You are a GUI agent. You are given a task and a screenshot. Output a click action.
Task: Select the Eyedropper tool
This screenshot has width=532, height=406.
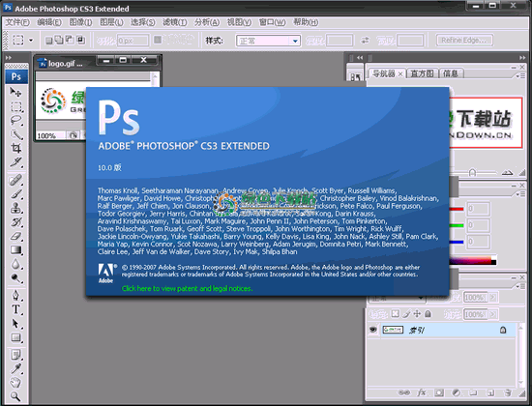coord(15,368)
